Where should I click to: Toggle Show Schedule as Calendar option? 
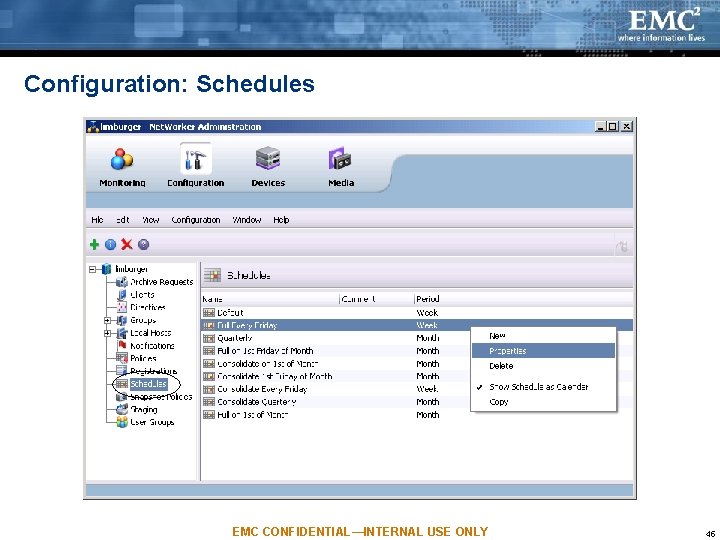pyautogui.click(x=538, y=387)
